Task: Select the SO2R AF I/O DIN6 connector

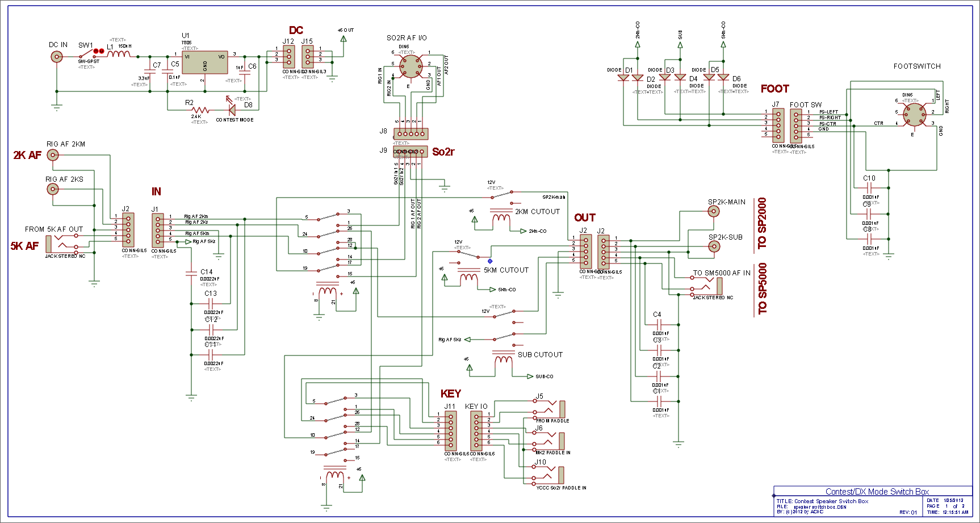Action: pyautogui.click(x=411, y=67)
